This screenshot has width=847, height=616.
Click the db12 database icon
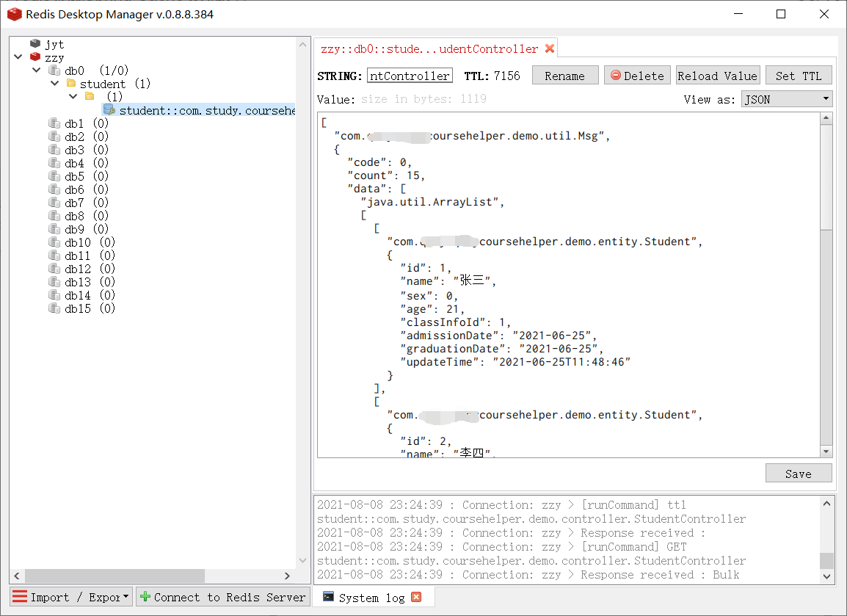pos(54,269)
